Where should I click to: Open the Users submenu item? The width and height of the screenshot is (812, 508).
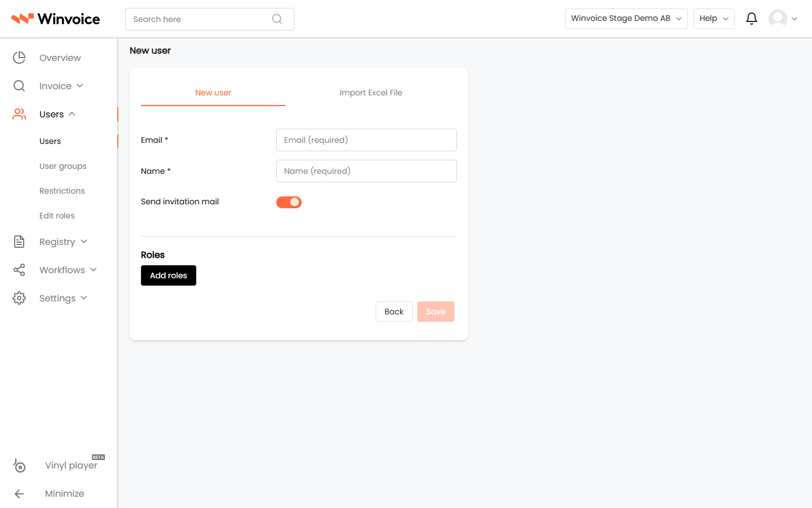pos(50,141)
